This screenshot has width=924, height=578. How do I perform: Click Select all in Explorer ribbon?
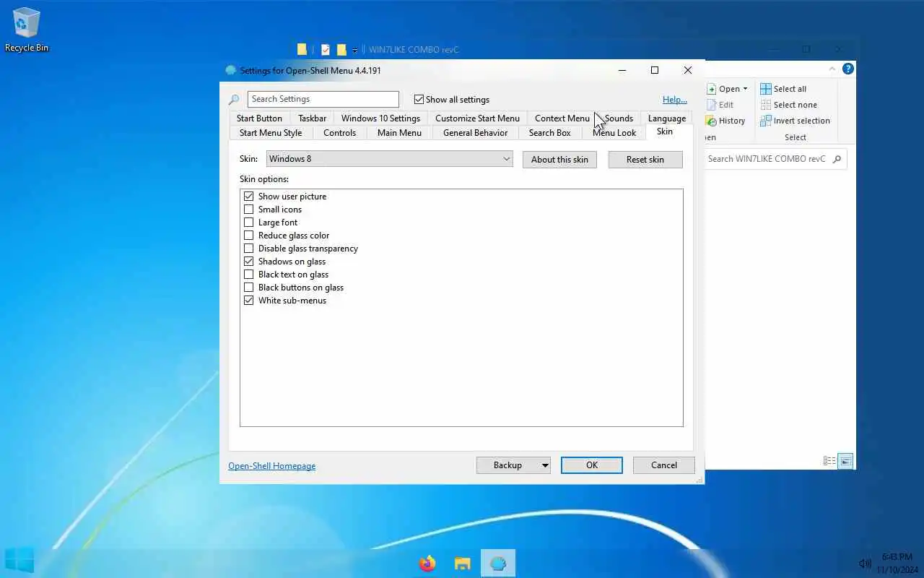783,89
